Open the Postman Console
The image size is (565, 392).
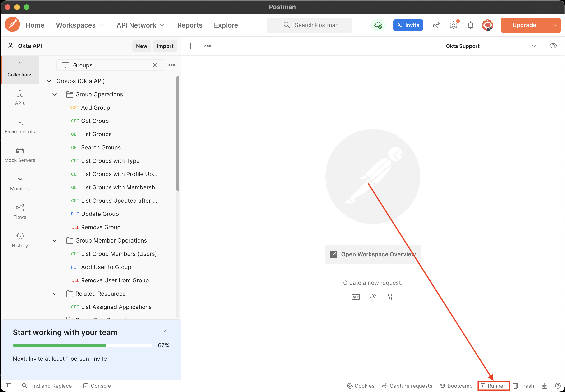pyautogui.click(x=97, y=386)
